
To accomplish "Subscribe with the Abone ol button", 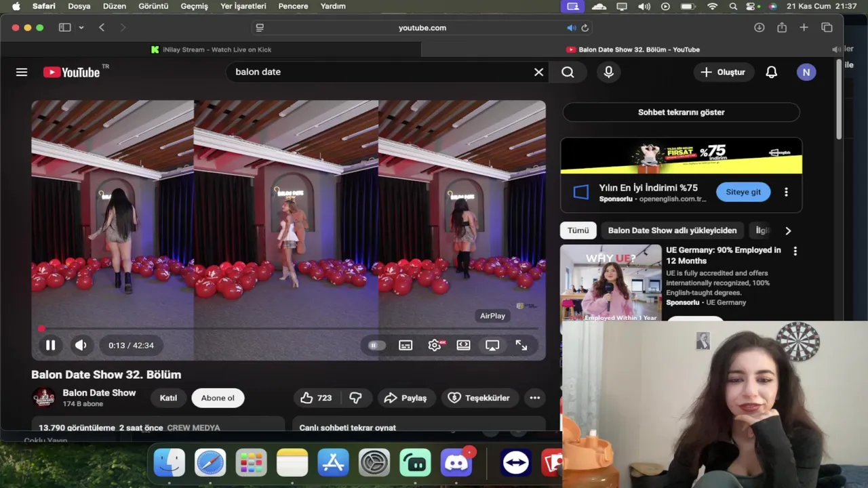I will (218, 398).
